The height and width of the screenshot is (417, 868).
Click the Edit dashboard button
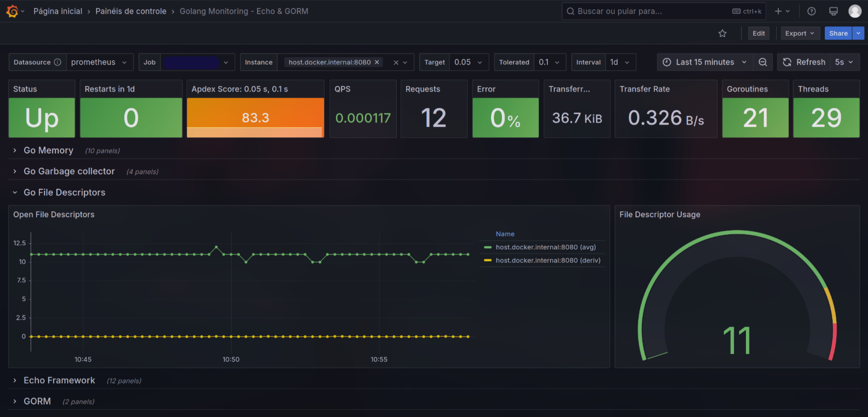(x=759, y=33)
